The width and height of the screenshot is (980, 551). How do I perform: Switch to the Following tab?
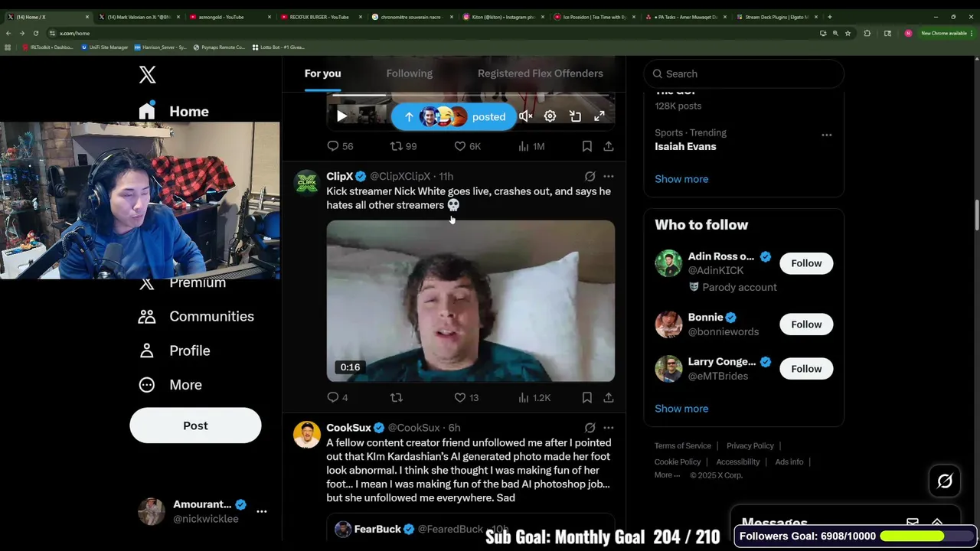409,73
